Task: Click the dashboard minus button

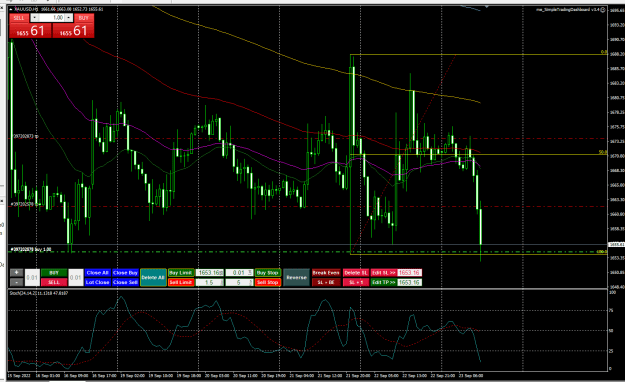Action: pyautogui.click(x=16, y=282)
